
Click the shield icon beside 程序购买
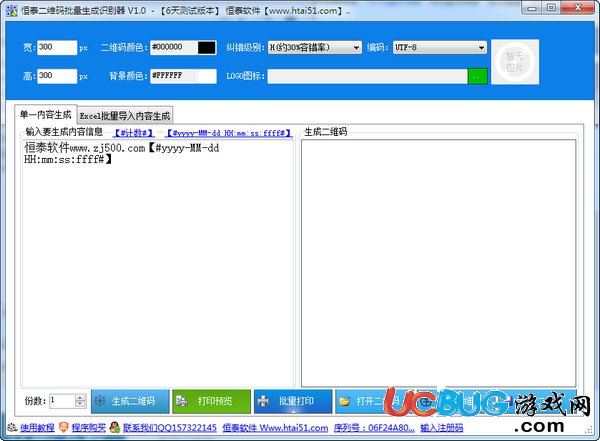[x=64, y=428]
